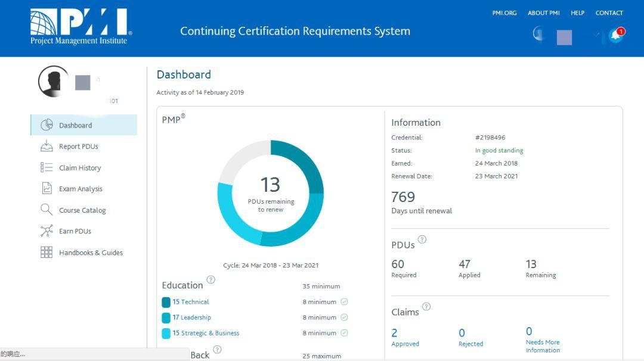Image resolution: width=644 pixels, height=361 pixels.
Task: View the 2 Approved claims
Action: (x=394, y=333)
